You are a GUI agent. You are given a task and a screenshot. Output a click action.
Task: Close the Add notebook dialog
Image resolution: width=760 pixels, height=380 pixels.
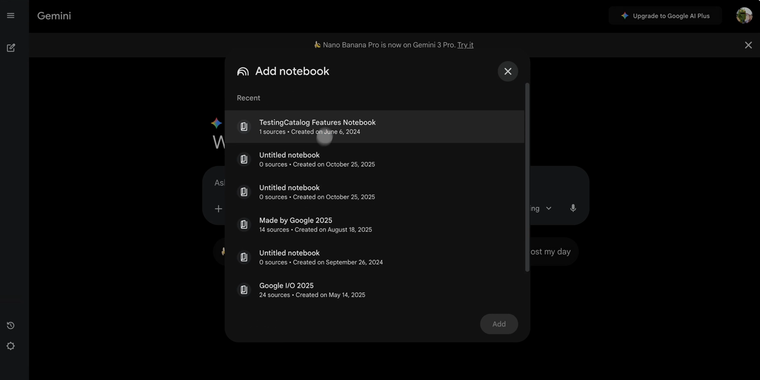tap(507, 71)
